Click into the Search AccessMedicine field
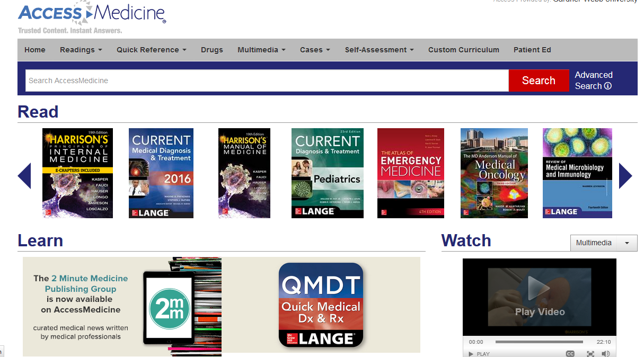 [x=267, y=81]
